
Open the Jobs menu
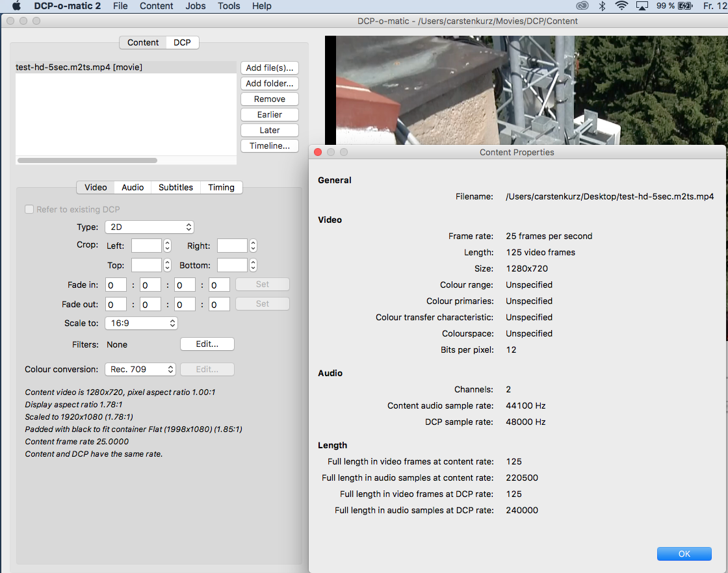pyautogui.click(x=195, y=6)
